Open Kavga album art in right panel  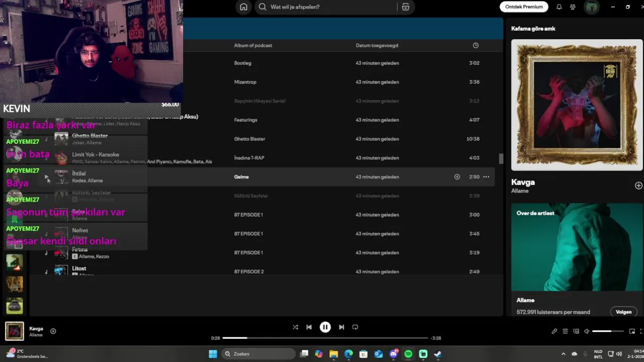tap(577, 105)
